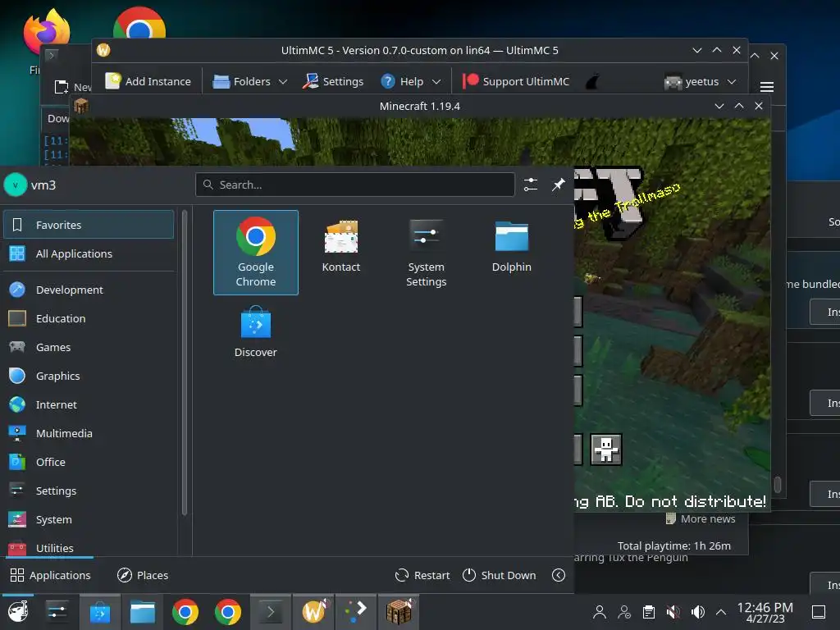840x630 pixels.
Task: Click clipboard tray icon
Action: [649, 612]
